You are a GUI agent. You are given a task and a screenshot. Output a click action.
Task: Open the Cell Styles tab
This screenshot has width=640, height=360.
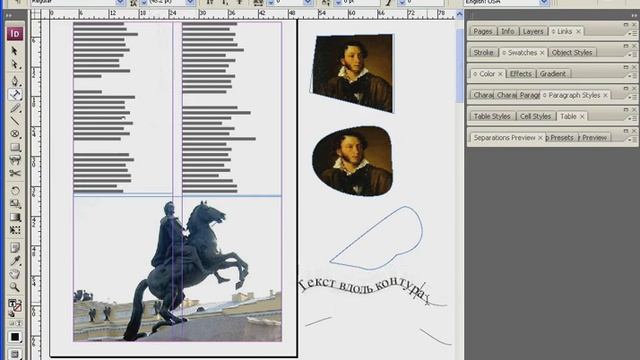[536, 116]
